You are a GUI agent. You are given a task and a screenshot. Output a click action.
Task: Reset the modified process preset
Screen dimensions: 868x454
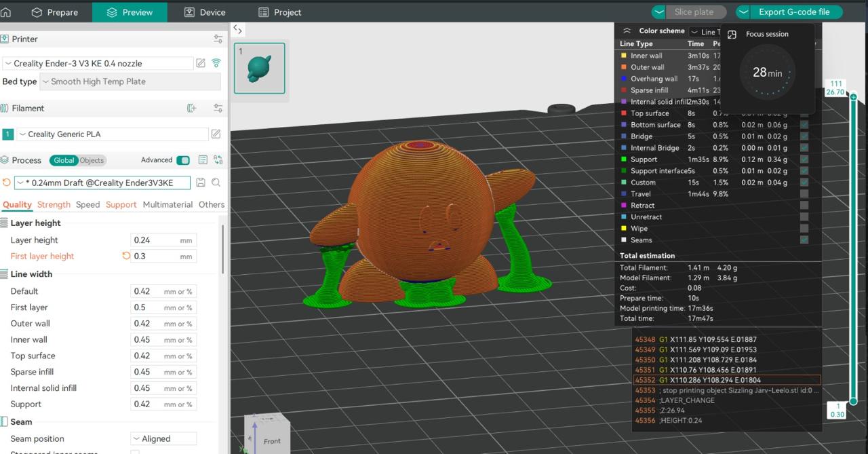6,183
